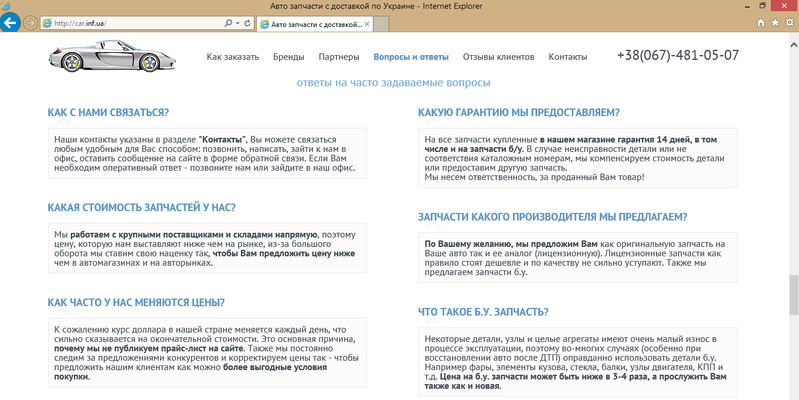The height and width of the screenshot is (400, 799).
Task: Restore down the Internet Explorer window
Action: 763,6
